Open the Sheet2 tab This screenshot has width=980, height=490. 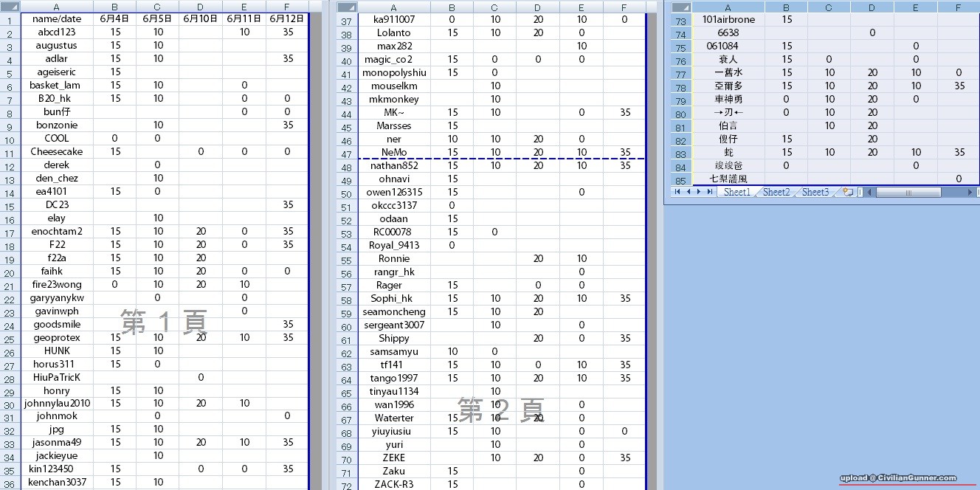[x=776, y=192]
